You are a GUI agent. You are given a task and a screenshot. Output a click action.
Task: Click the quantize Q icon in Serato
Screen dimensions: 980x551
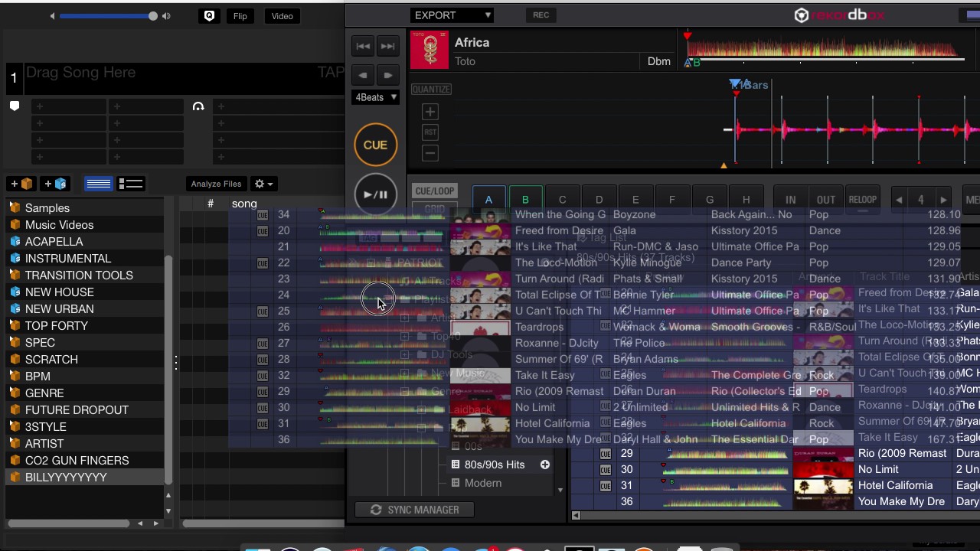click(x=209, y=16)
